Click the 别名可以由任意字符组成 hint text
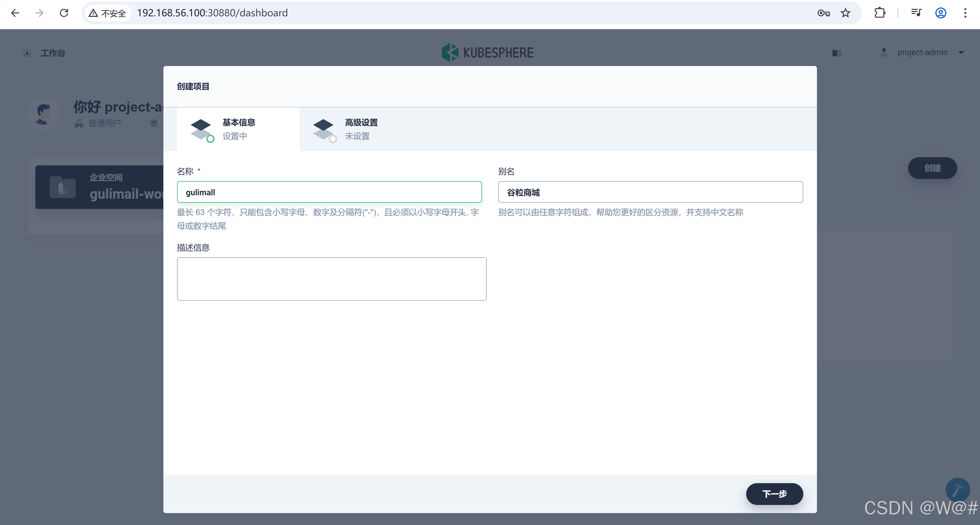Screen dimensions: 980x525 [x=621, y=212]
